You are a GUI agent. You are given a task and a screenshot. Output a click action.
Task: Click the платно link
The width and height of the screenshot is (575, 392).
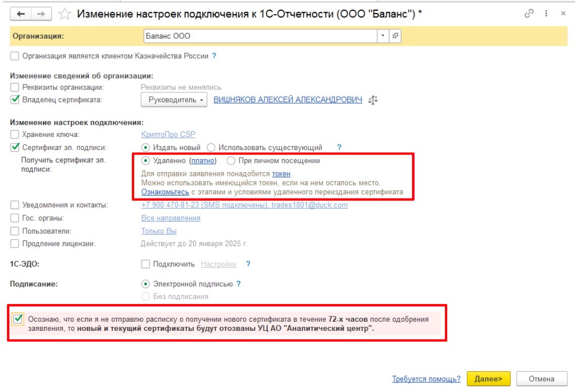[203, 161]
